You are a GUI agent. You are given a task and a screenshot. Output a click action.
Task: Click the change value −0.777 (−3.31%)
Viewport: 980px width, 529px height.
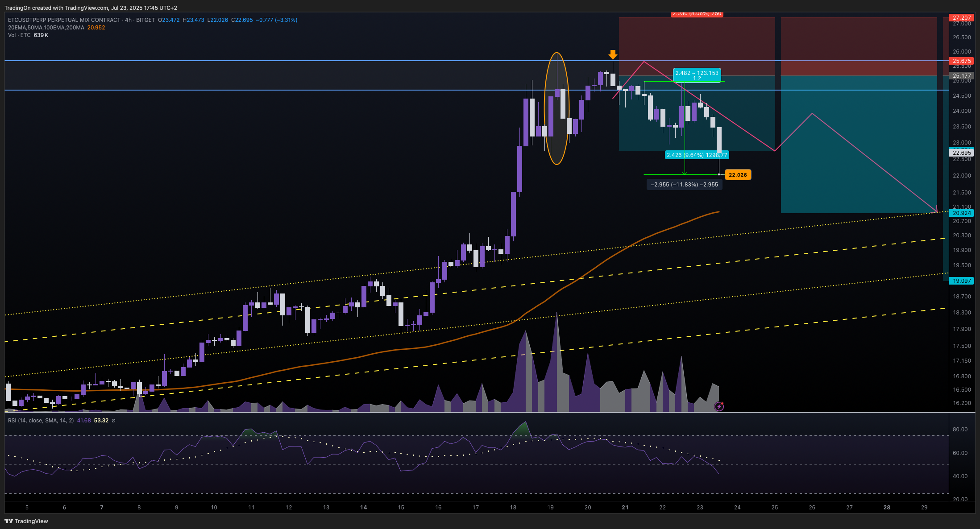(277, 20)
